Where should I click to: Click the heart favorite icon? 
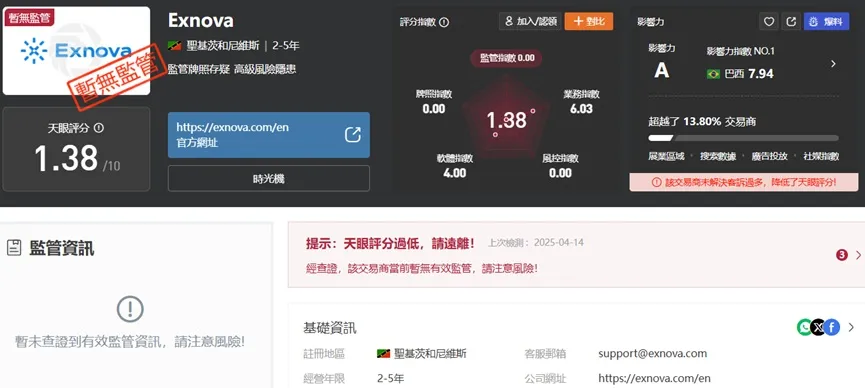pyautogui.click(x=768, y=22)
